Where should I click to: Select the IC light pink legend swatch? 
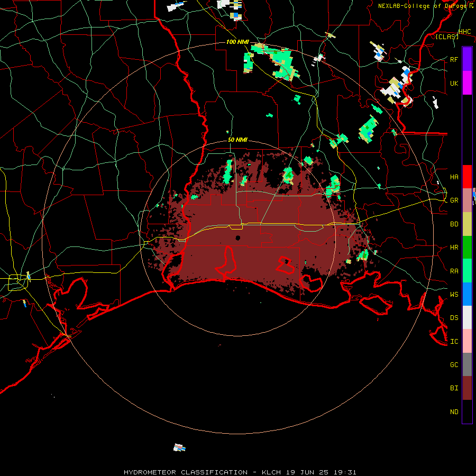pyautogui.click(x=467, y=341)
